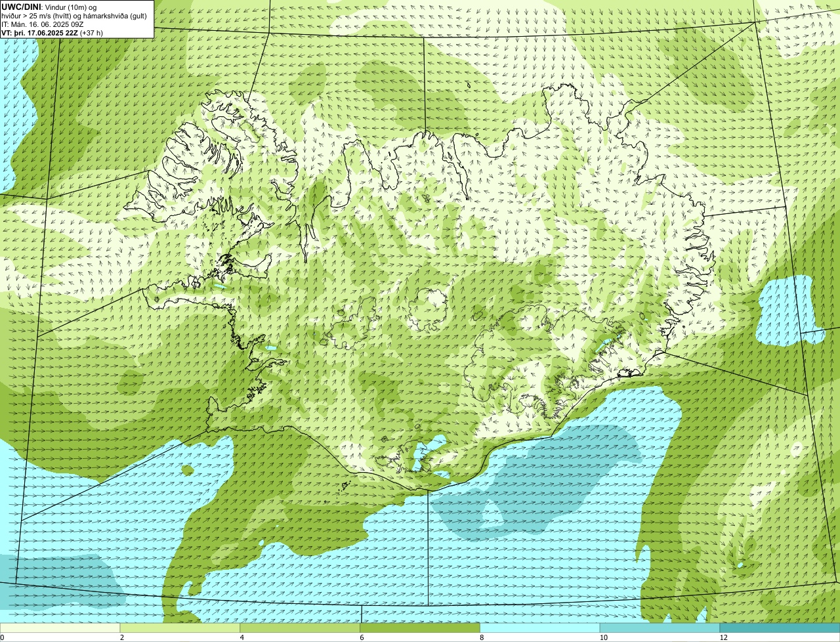The width and height of the screenshot is (840, 642).
Task: Click the light cyan 8–10 color bar segment
Action: pos(540,628)
